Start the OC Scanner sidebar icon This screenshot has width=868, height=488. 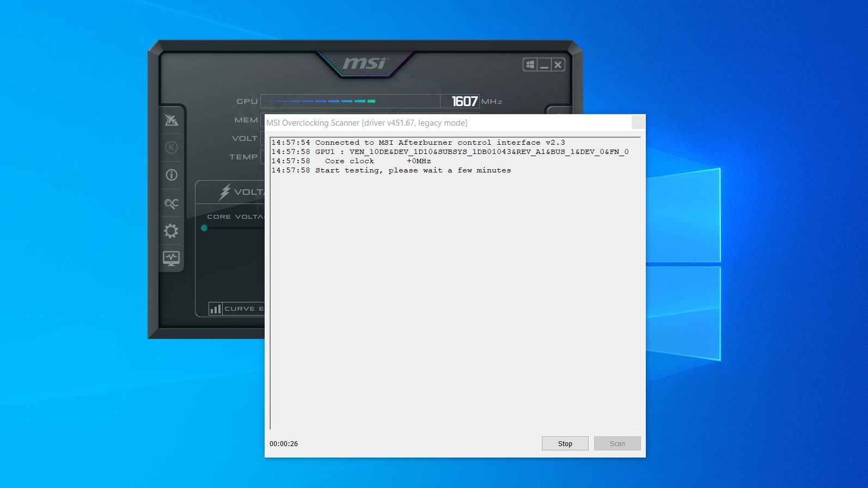(172, 203)
